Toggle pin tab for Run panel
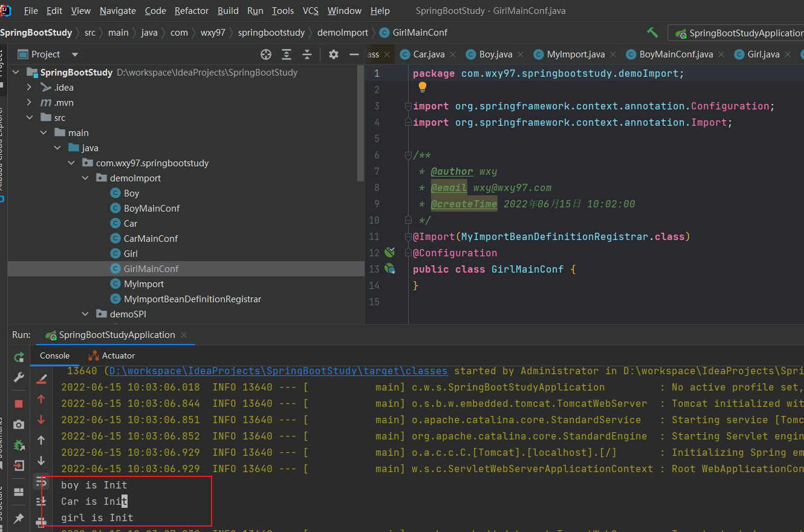804x532 pixels. (19, 518)
